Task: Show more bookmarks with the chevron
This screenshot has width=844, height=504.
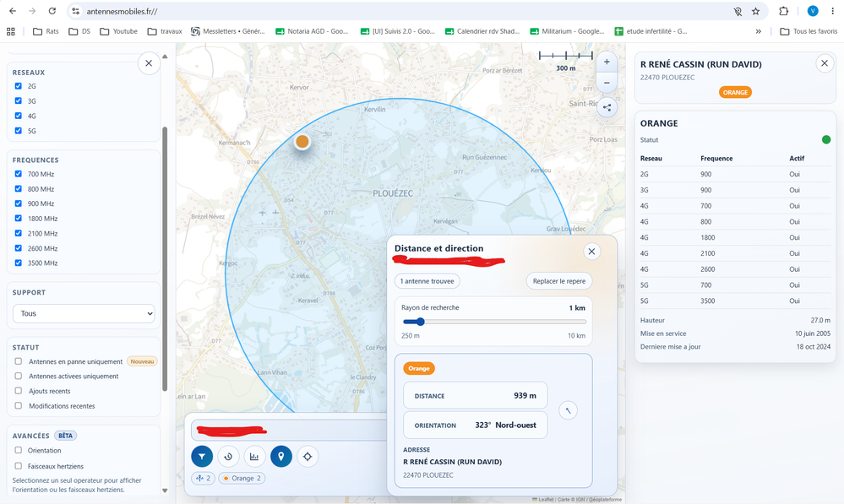Action: pyautogui.click(x=759, y=31)
